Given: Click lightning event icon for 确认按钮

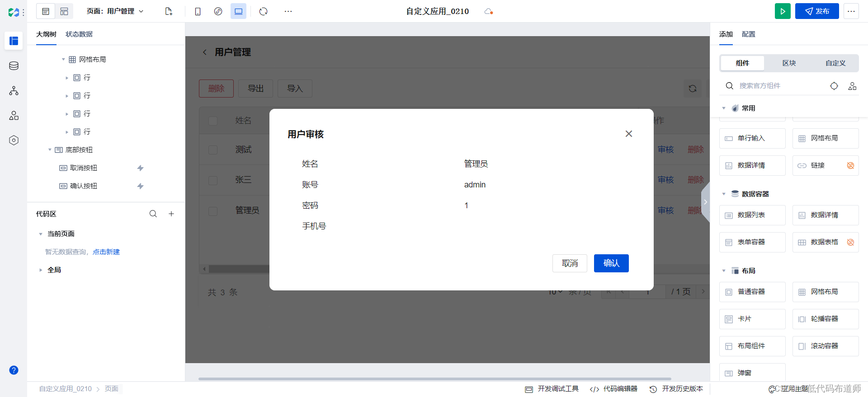Looking at the screenshot, I should point(141,186).
